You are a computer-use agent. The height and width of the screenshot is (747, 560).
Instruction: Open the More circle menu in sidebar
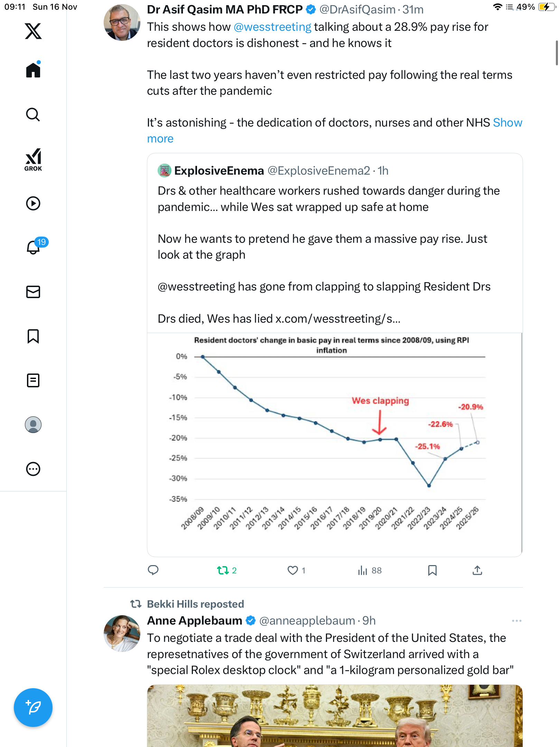[33, 469]
